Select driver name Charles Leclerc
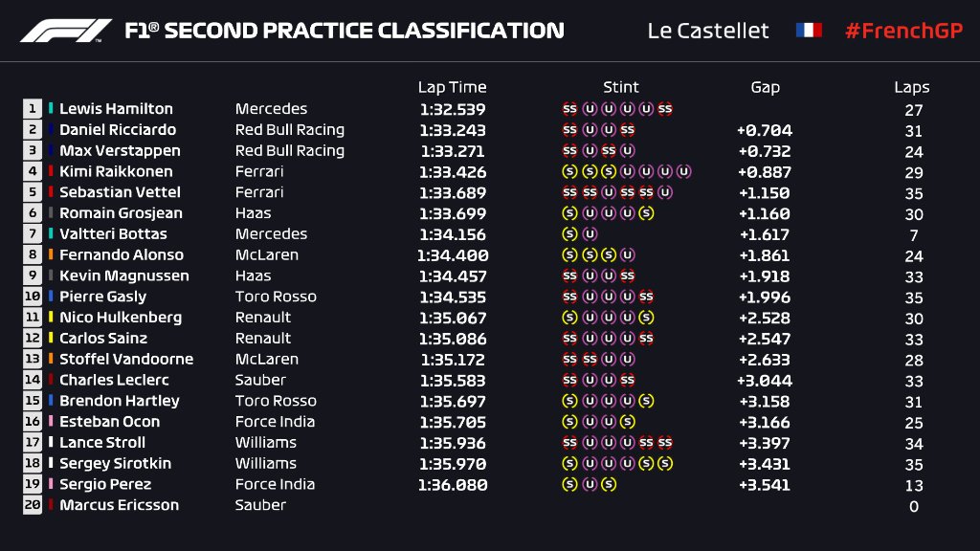Screen dimensions: 980x551 coord(113,380)
